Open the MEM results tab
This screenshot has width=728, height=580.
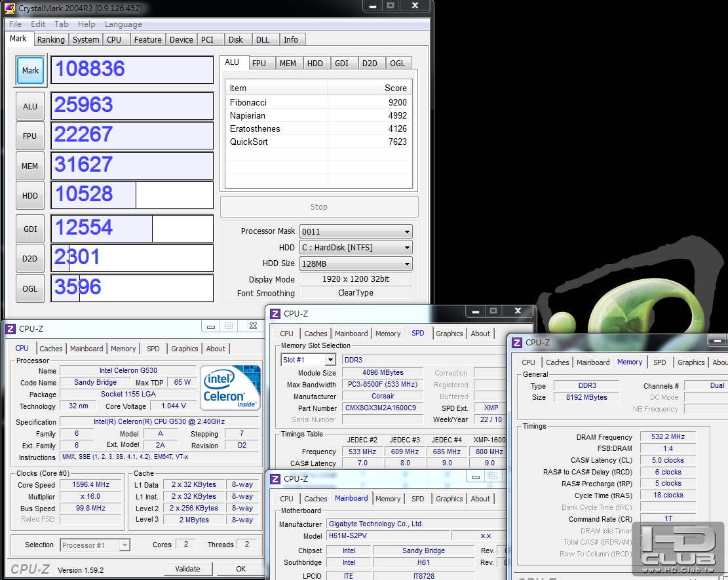288,63
